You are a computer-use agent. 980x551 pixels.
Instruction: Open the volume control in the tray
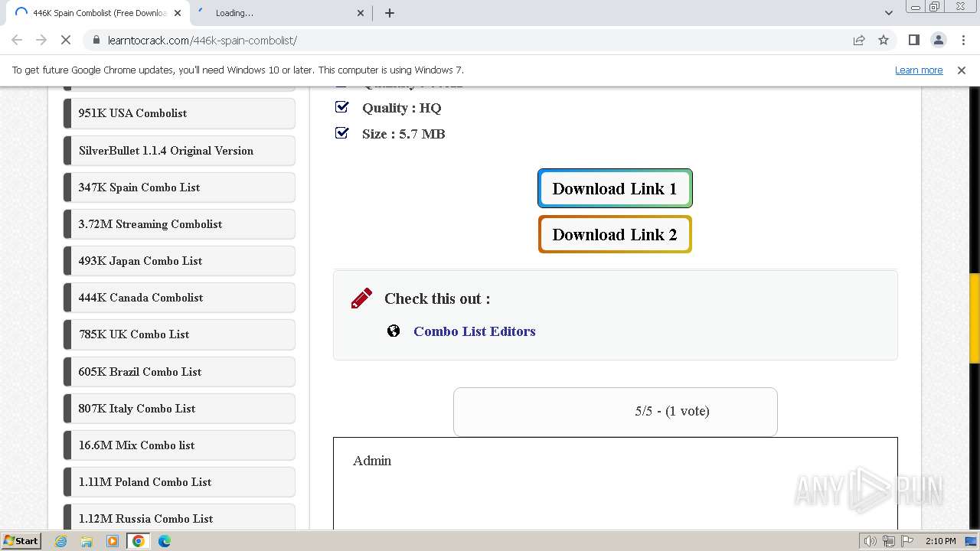point(870,541)
